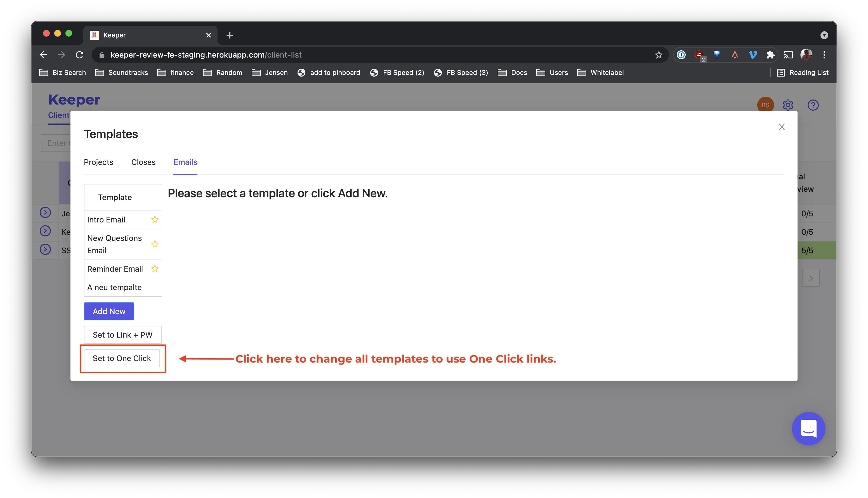Switch to the Closes tab
The height and width of the screenshot is (498, 868).
(143, 162)
